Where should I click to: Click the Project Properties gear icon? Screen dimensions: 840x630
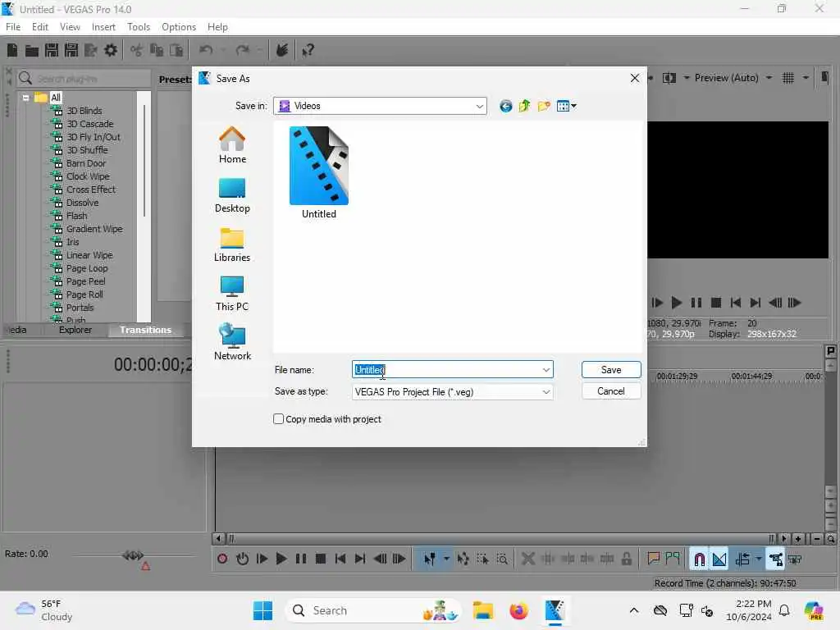coord(111,50)
